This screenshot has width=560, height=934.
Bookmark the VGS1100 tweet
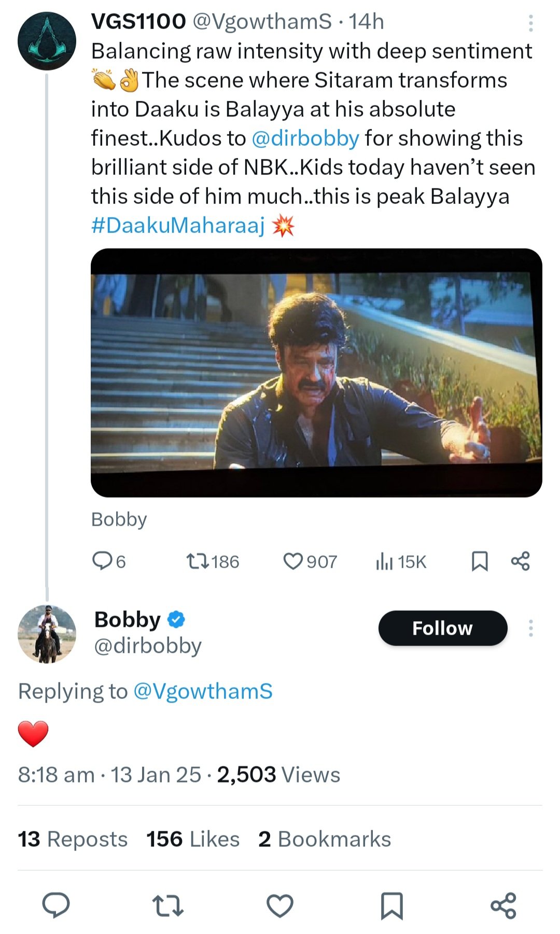482,561
